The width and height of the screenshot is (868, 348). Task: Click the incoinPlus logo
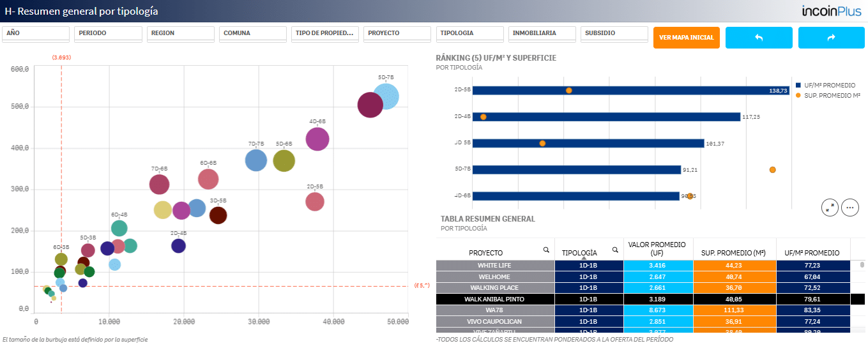pos(832,11)
